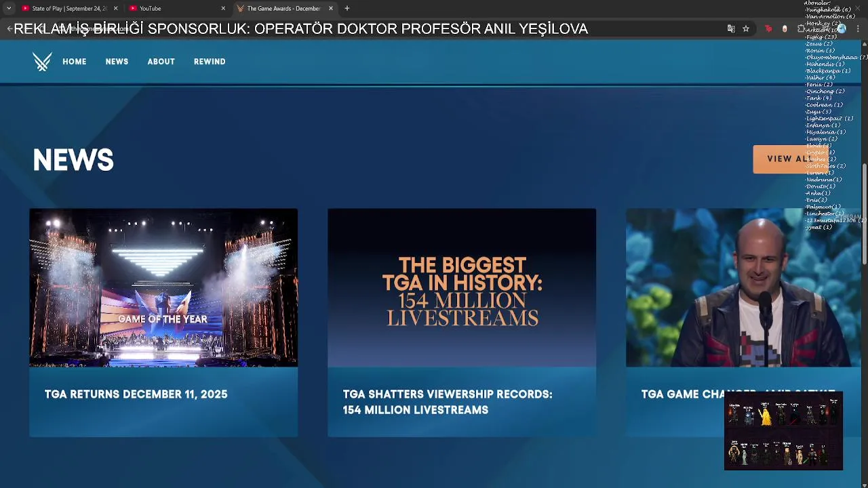Click the translate page icon
Viewport: 868px width, 488px height.
pyautogui.click(x=731, y=28)
